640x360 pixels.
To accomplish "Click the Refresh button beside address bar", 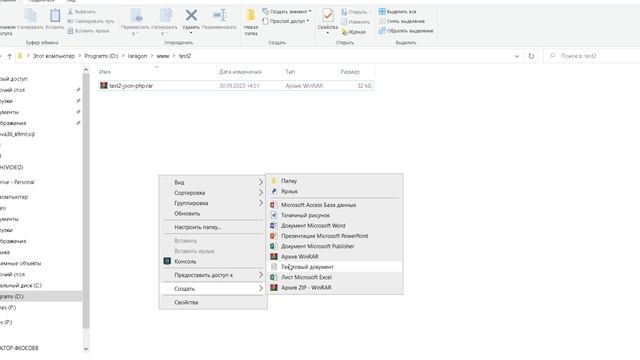I will tap(531, 56).
